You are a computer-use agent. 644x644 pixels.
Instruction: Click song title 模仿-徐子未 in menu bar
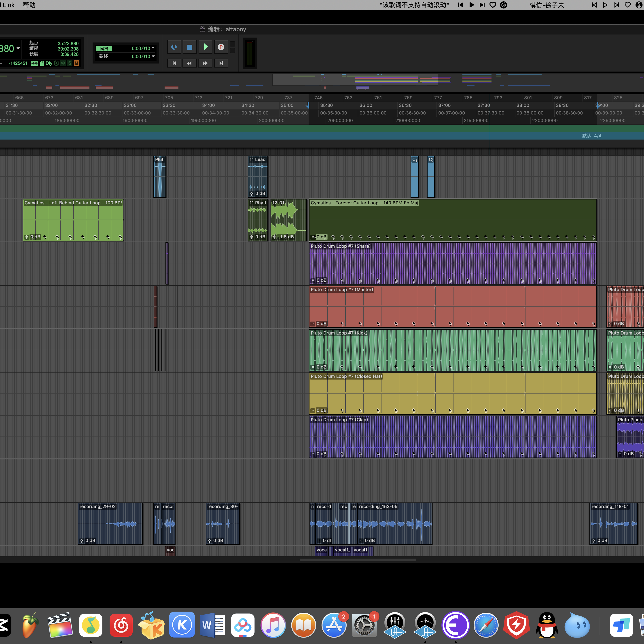(x=547, y=5)
